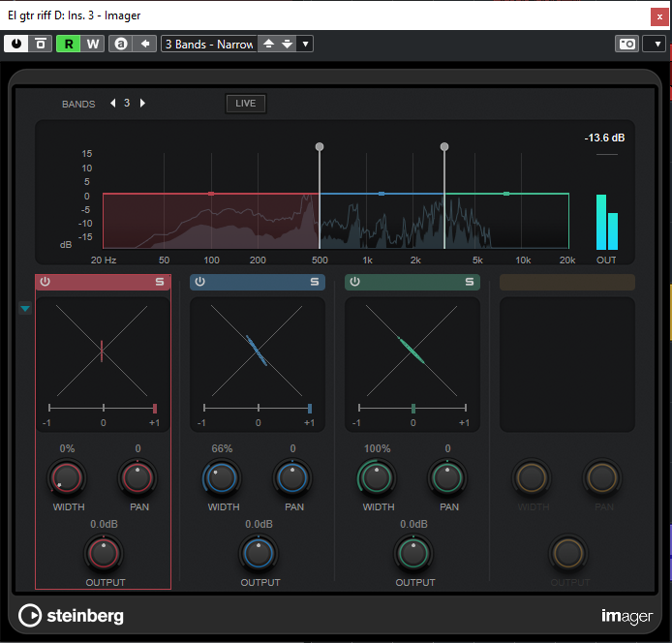Open the functions menu arrow beside camera
The image size is (672, 643).
654,44
